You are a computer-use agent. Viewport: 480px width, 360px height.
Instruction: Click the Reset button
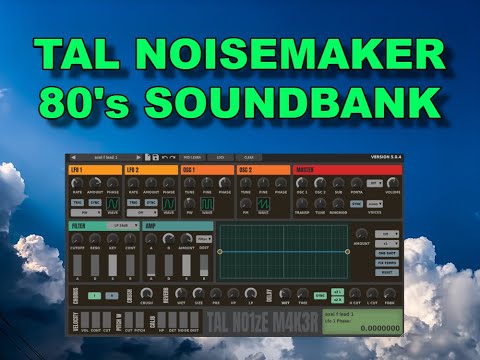387,272
